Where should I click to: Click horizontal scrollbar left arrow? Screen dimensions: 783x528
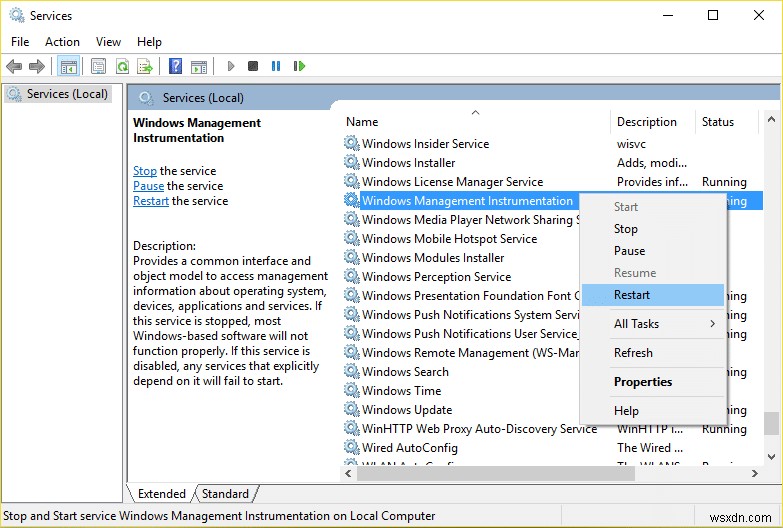pos(349,473)
